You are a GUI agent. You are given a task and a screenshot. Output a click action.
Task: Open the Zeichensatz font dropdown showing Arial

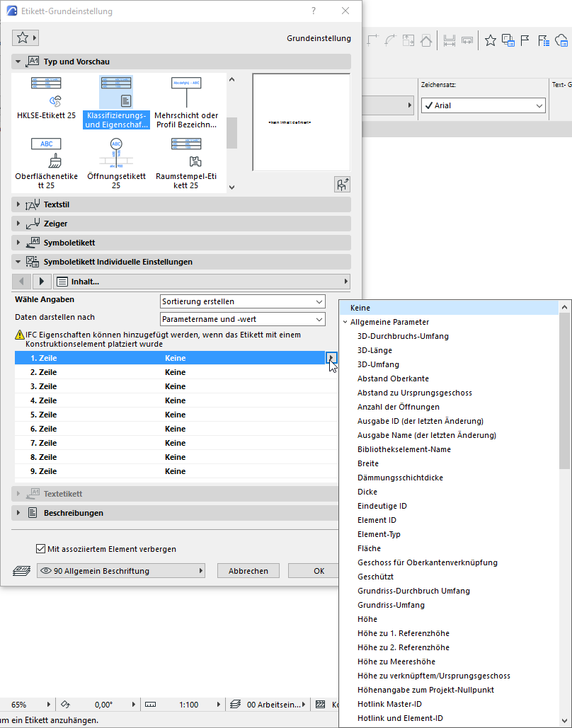[483, 105]
